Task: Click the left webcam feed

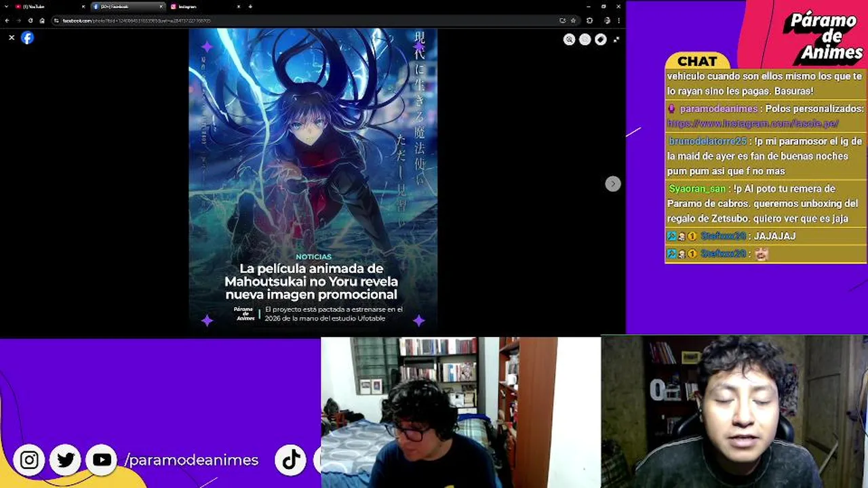Action: coord(460,412)
